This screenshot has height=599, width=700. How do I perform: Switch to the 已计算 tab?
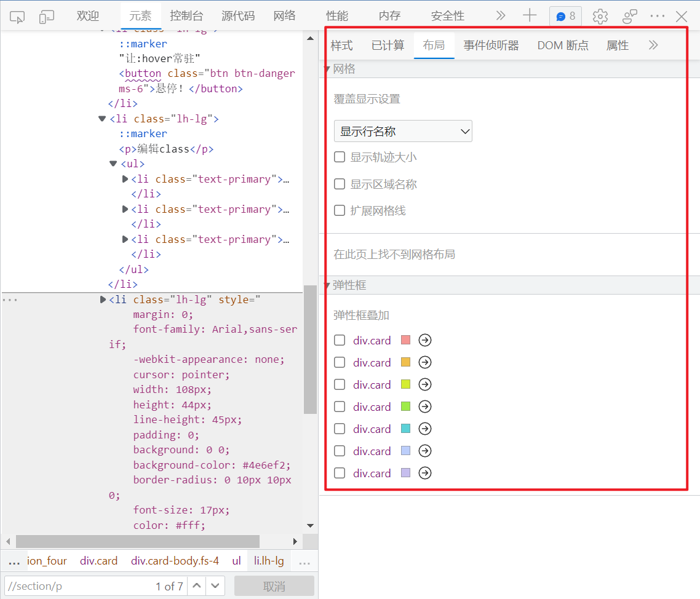point(388,46)
